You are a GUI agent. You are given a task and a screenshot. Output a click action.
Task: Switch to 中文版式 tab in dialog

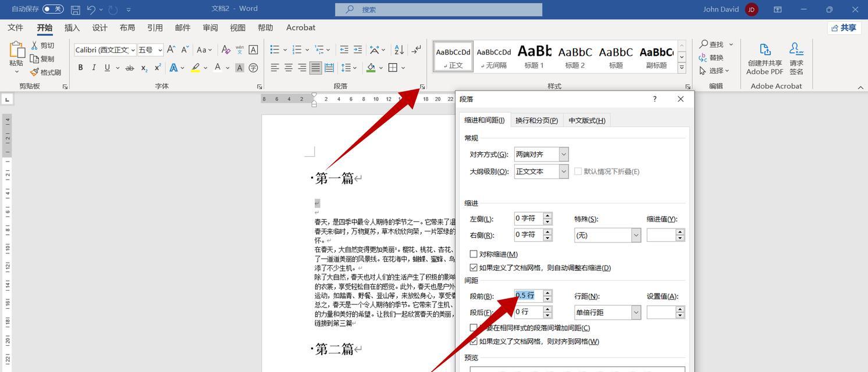[587, 120]
